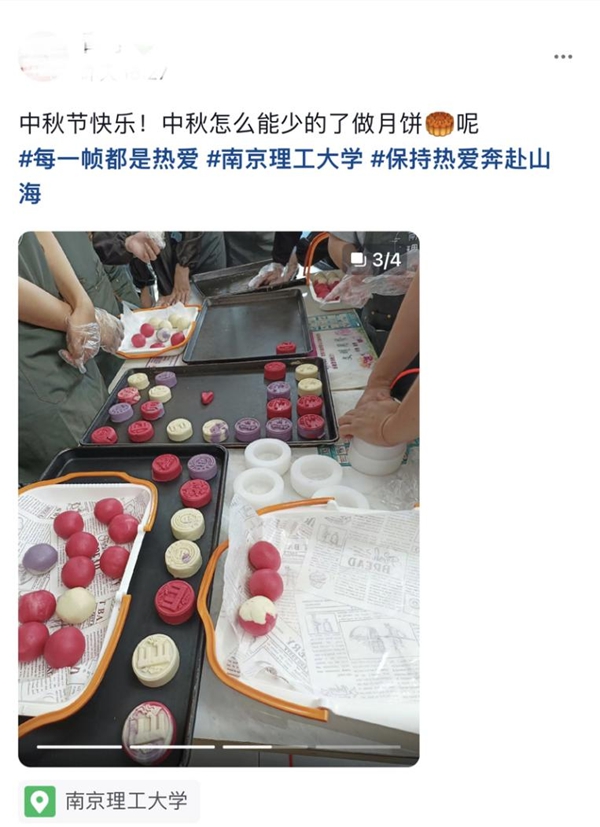Image resolution: width=600 pixels, height=827 pixels.
Task: Tap the green location pin icon
Action: pyautogui.click(x=40, y=802)
